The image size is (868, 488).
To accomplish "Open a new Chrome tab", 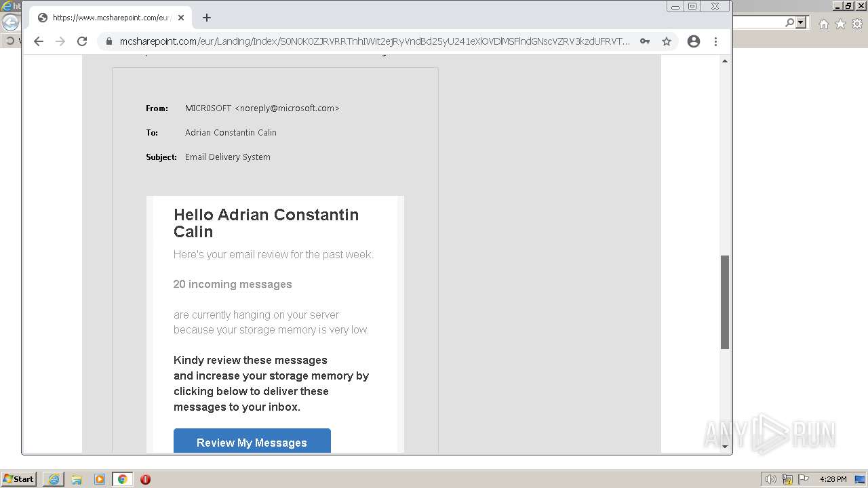I will (207, 18).
